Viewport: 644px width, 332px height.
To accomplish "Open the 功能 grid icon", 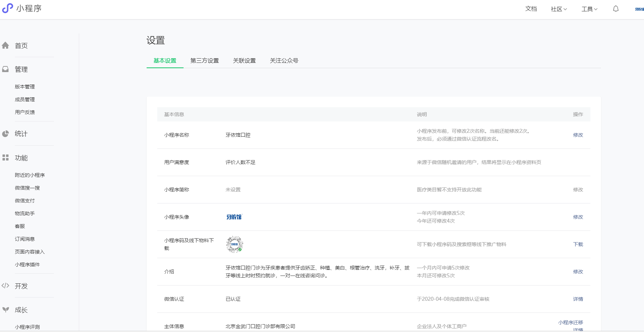I will click(5, 158).
